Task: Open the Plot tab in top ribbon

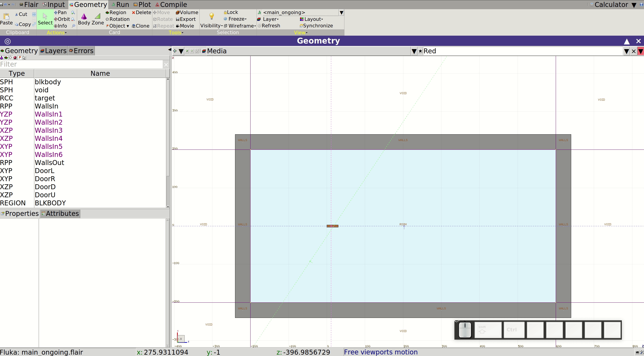Action: 142,4
